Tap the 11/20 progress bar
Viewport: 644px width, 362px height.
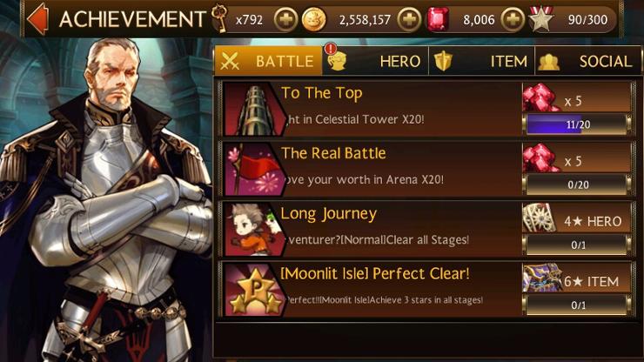tap(577, 124)
